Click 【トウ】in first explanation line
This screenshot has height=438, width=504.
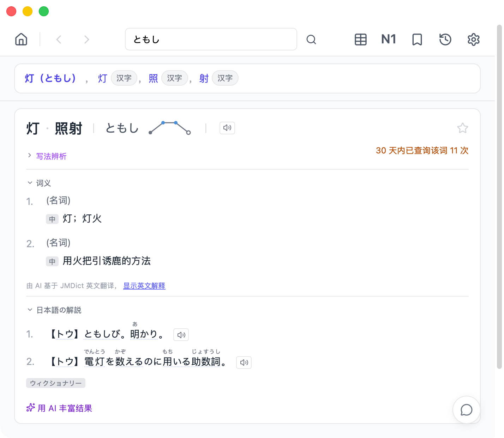point(65,334)
